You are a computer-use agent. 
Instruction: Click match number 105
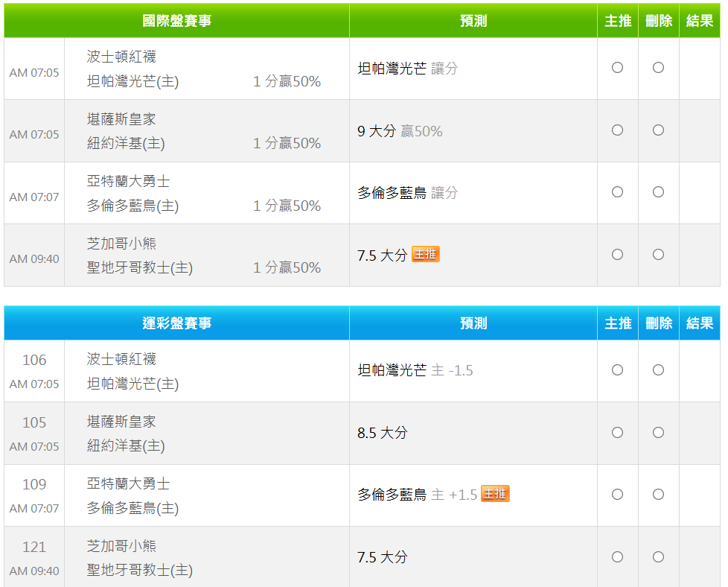[x=34, y=422]
